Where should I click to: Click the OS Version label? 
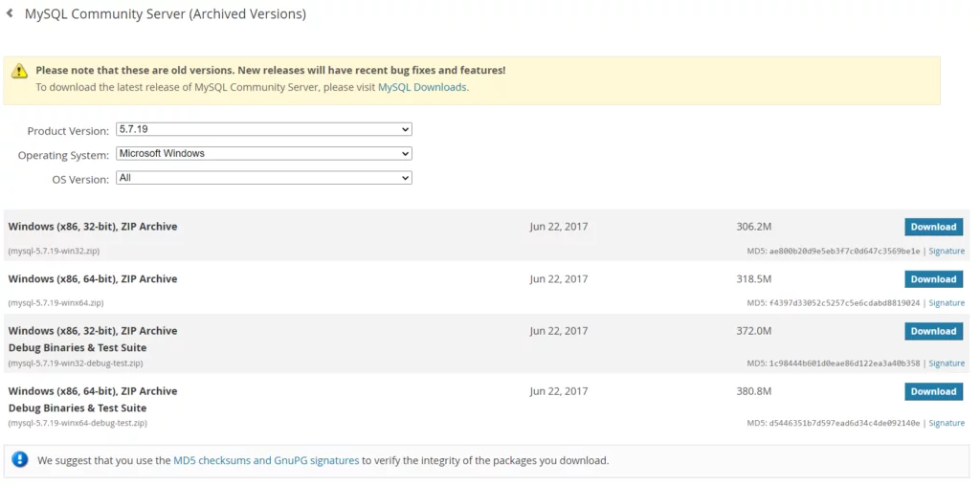[x=80, y=180]
